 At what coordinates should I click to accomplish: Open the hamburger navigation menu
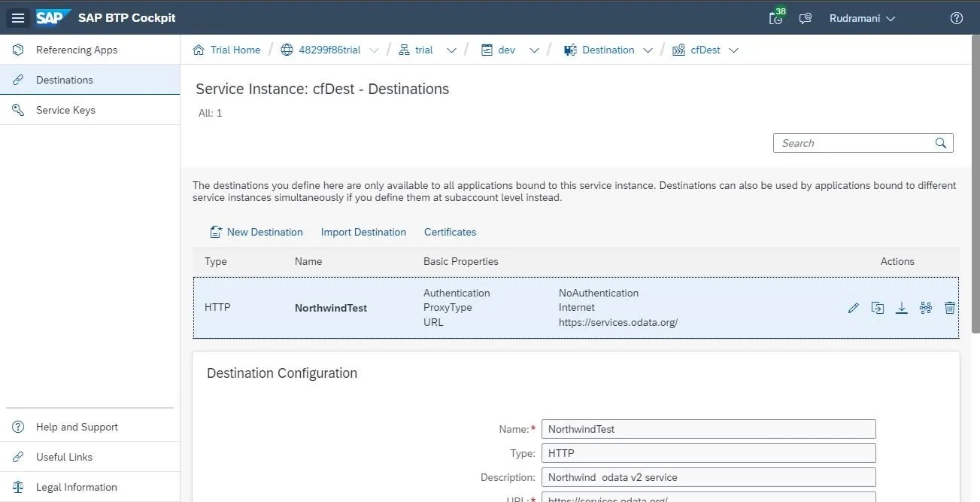[x=18, y=18]
